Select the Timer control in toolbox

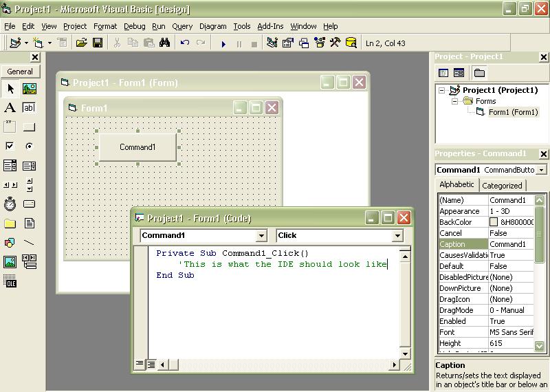(10, 204)
